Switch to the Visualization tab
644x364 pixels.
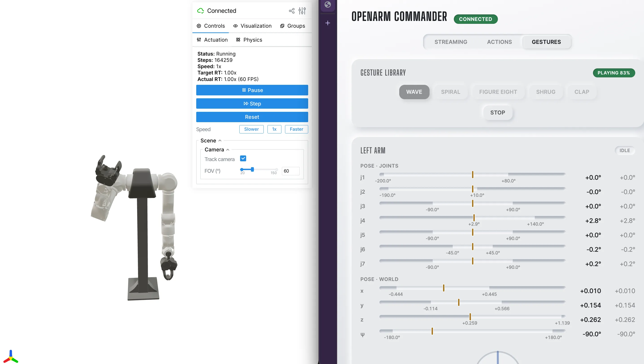(x=252, y=26)
